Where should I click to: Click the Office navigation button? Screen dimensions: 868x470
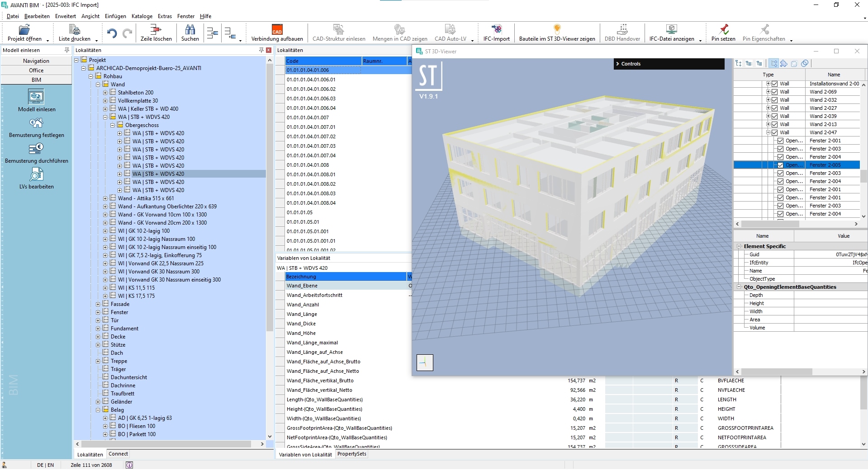tap(36, 70)
